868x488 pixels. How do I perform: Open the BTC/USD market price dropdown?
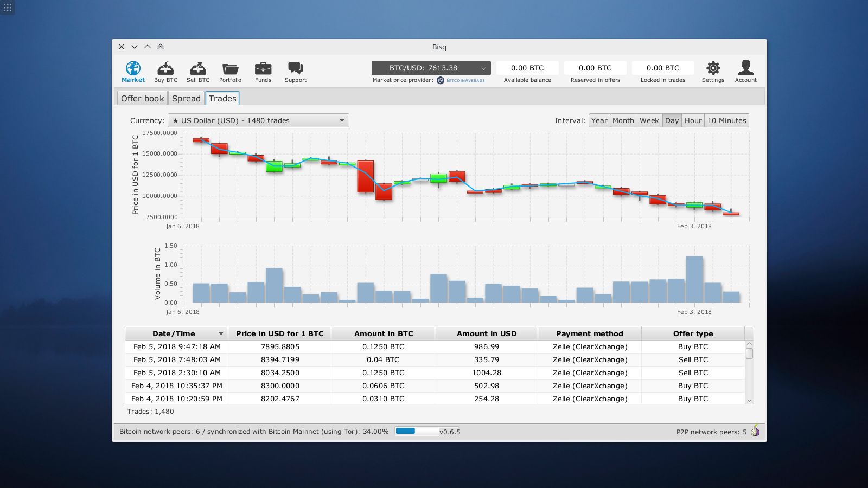click(431, 68)
